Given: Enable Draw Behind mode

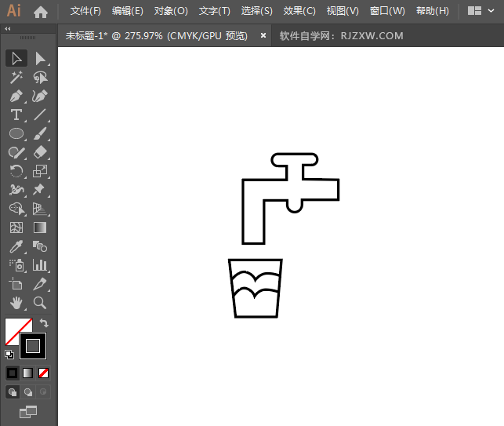Looking at the screenshot, I should click(28, 392).
